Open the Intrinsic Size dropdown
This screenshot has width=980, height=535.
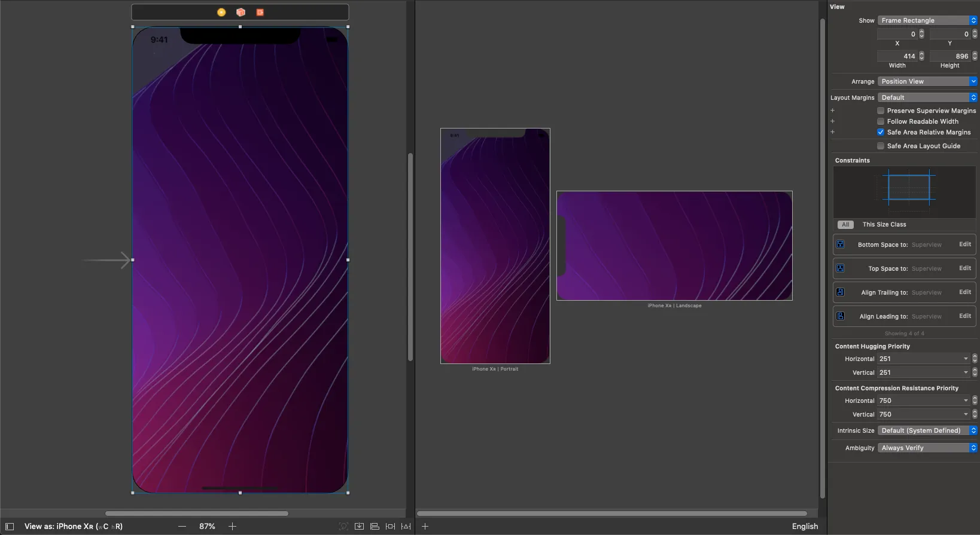[x=927, y=430]
